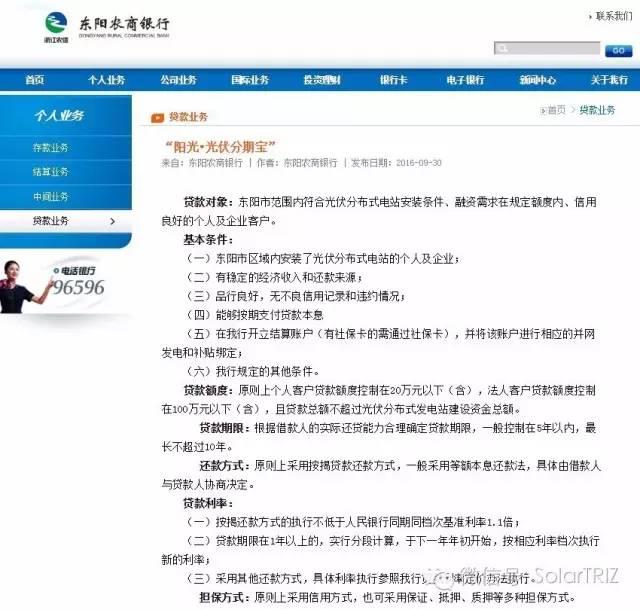Click the 贷款利率 bold label

(208, 503)
